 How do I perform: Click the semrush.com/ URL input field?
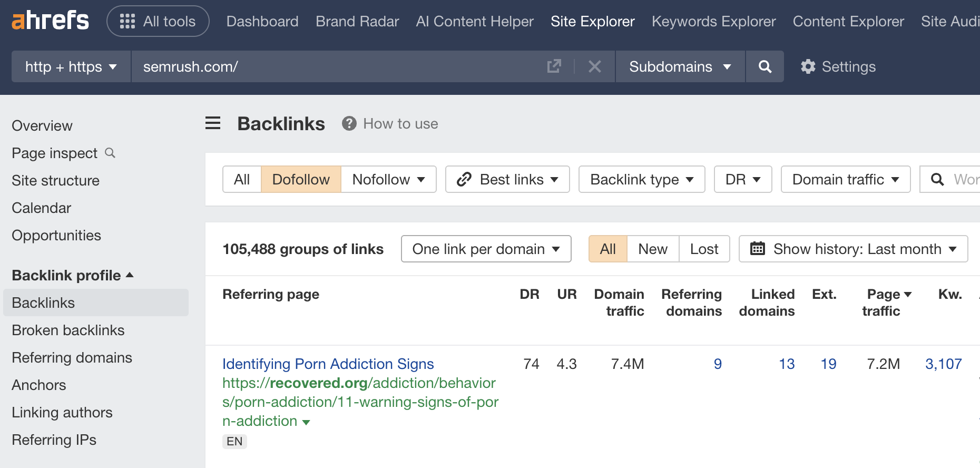coord(337,66)
